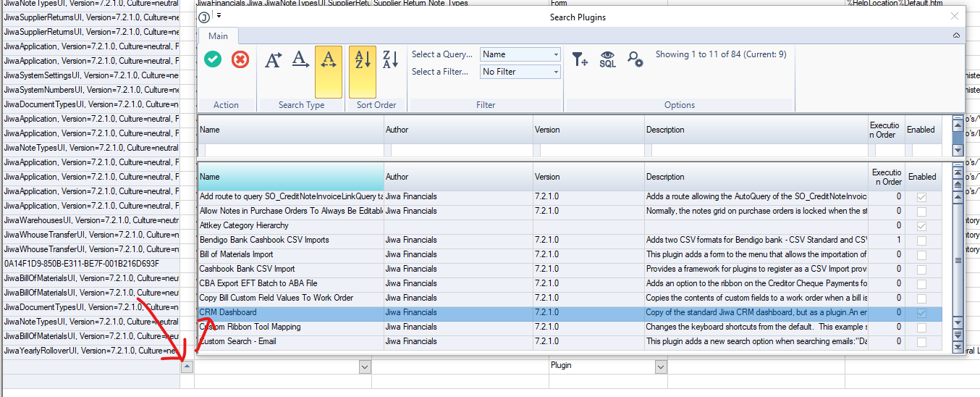View the SQL query icon
Image resolution: width=980 pixels, height=397 pixels.
607,60
